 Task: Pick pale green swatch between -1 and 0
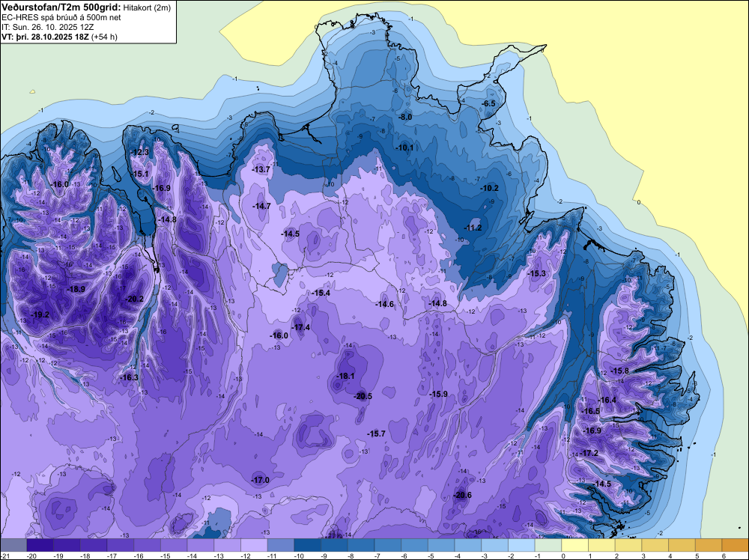click(x=548, y=545)
